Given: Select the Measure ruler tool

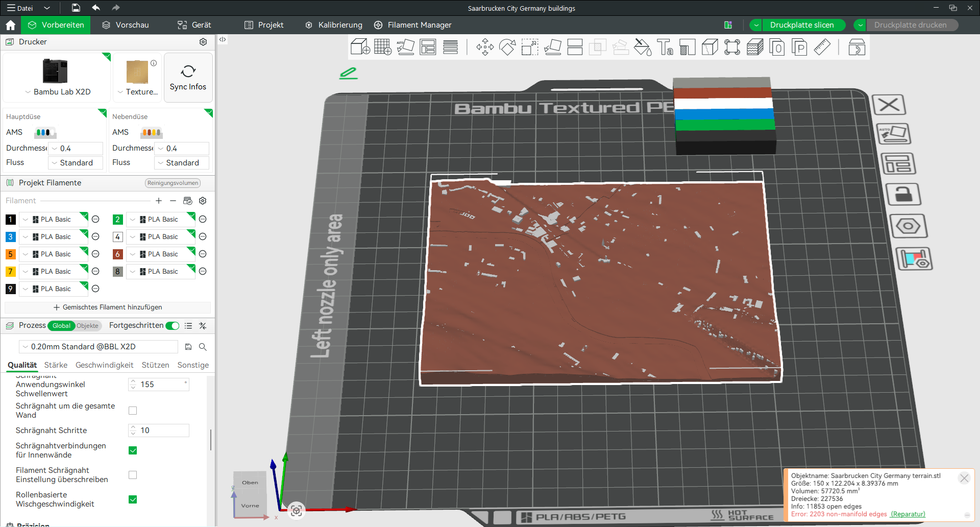Looking at the screenshot, I should coord(822,47).
